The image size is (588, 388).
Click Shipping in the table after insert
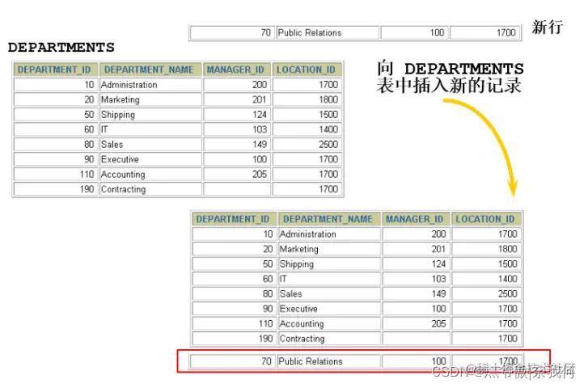297,264
